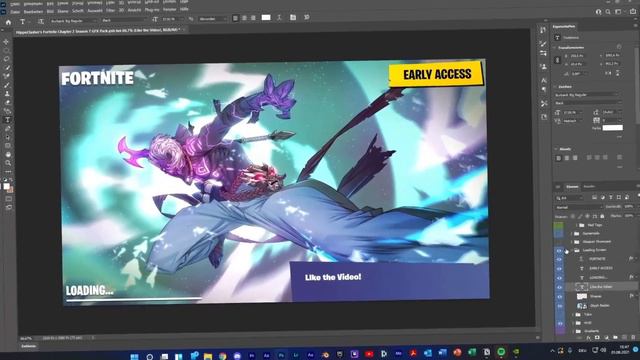The height and width of the screenshot is (360, 640).
Task: Toggle lock layer position
Action: pos(587,216)
